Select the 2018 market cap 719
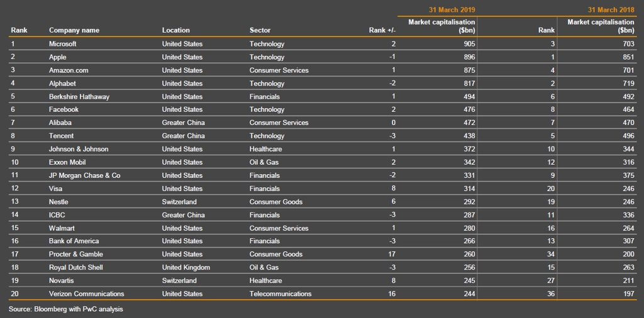 click(x=628, y=84)
